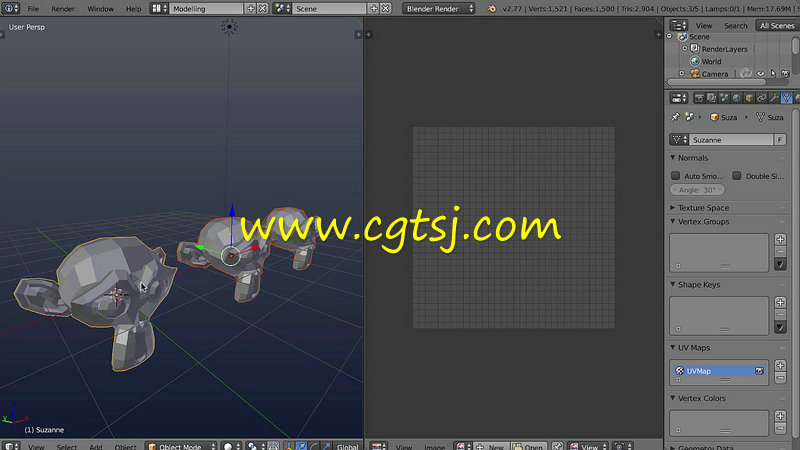Open the Help menu
This screenshot has height=450, width=800.
pos(133,9)
